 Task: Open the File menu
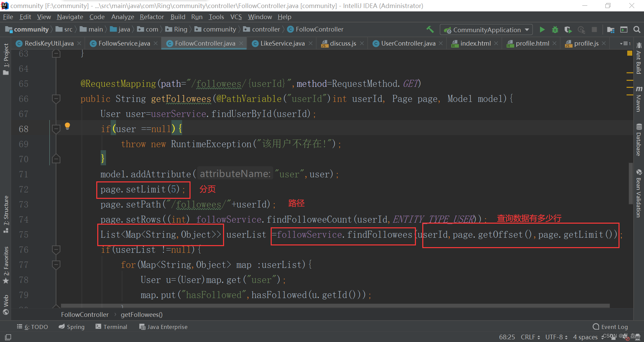click(x=8, y=17)
